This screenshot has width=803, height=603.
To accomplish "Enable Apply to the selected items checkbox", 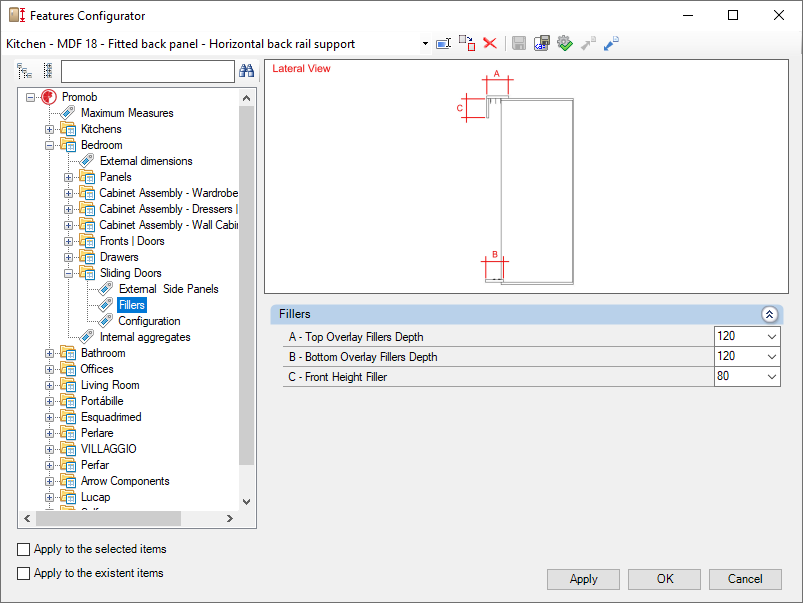I will pos(24,549).
